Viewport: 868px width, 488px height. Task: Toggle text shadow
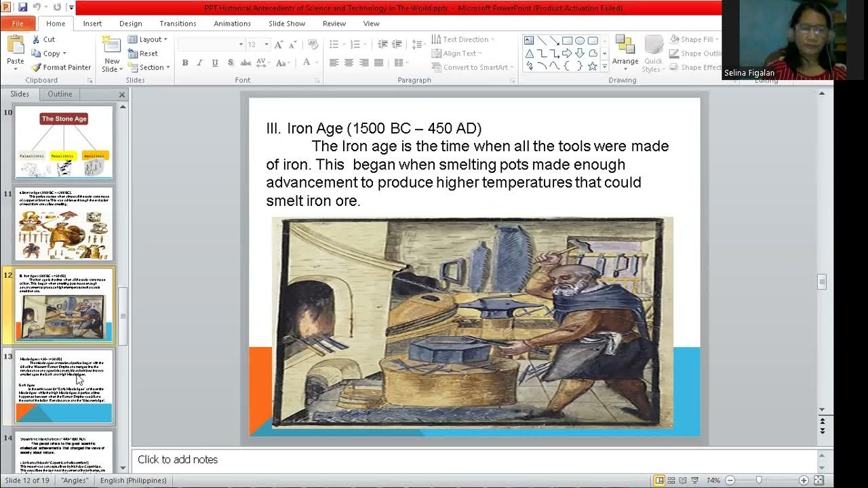231,62
